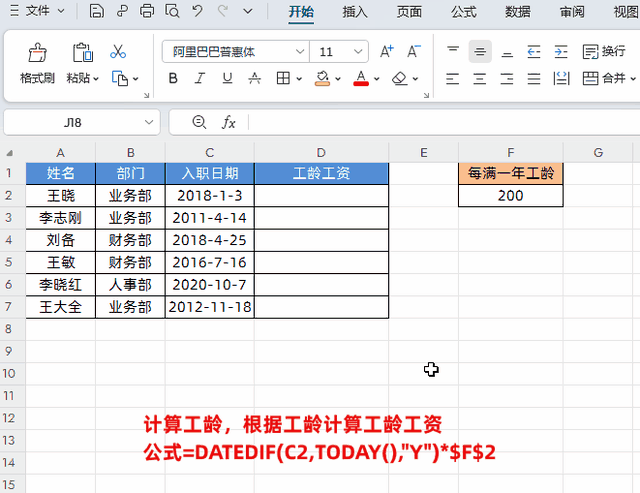
Task: Open the font size dropdown
Action: pos(358,52)
